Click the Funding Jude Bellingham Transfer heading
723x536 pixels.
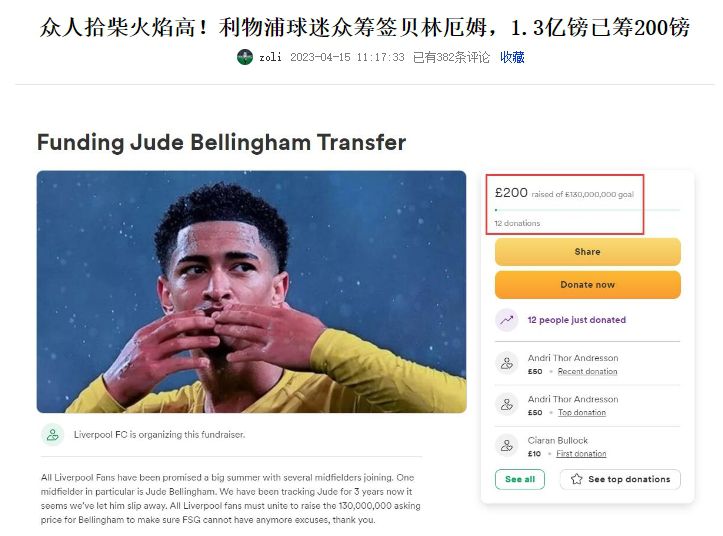[221, 142]
